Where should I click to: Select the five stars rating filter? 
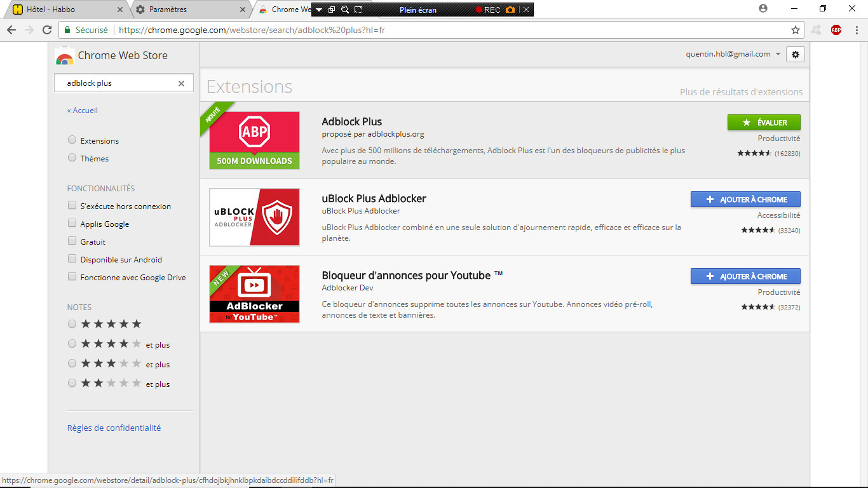tap(72, 324)
